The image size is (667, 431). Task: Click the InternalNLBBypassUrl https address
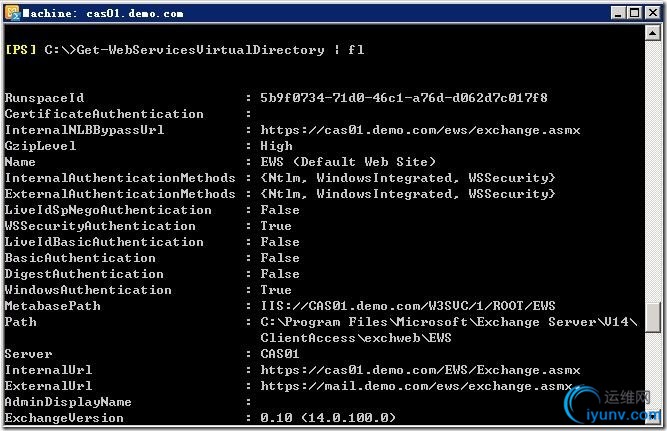[420, 130]
